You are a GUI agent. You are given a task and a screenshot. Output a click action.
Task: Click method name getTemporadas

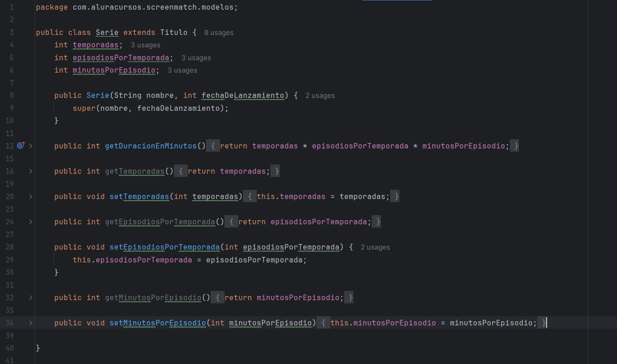pyautogui.click(x=135, y=171)
